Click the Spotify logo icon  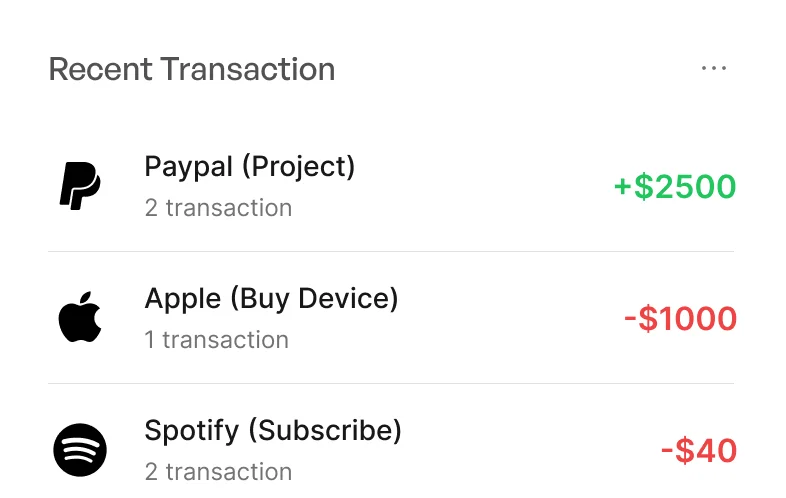80,450
